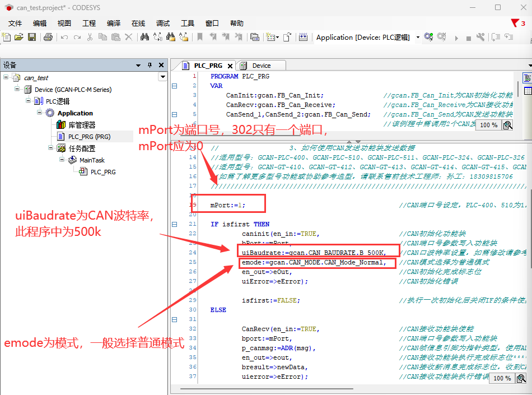The width and height of the screenshot is (532, 395).
Task: Go to the previous bookmark icon
Action: coord(213,37)
